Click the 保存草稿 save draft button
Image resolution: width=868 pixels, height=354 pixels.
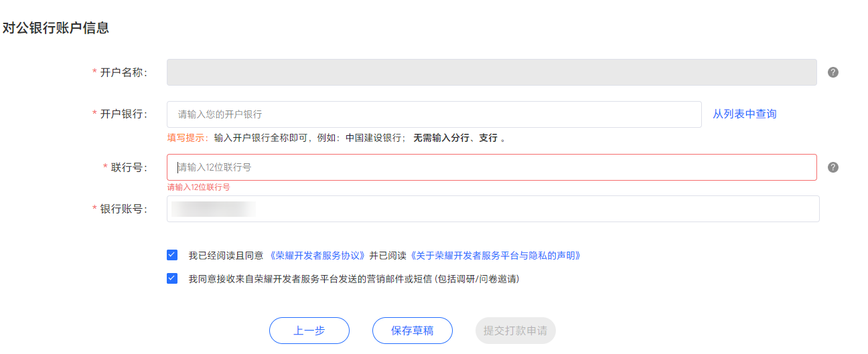tap(413, 331)
